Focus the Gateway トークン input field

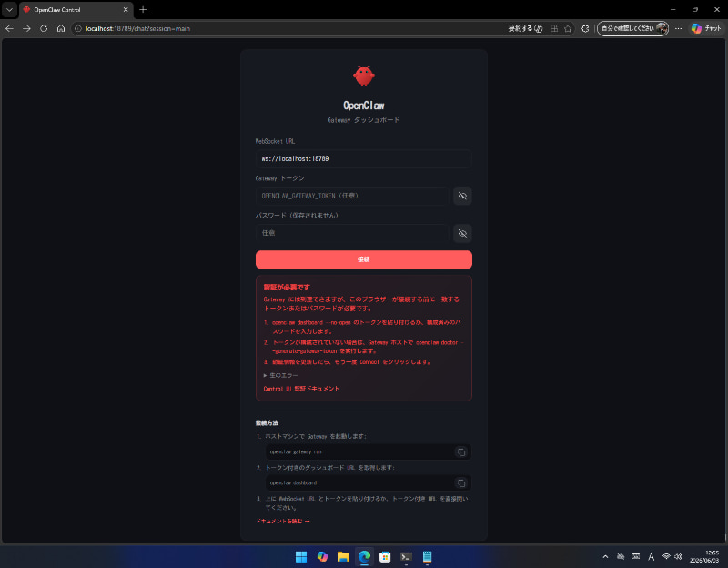tap(352, 196)
